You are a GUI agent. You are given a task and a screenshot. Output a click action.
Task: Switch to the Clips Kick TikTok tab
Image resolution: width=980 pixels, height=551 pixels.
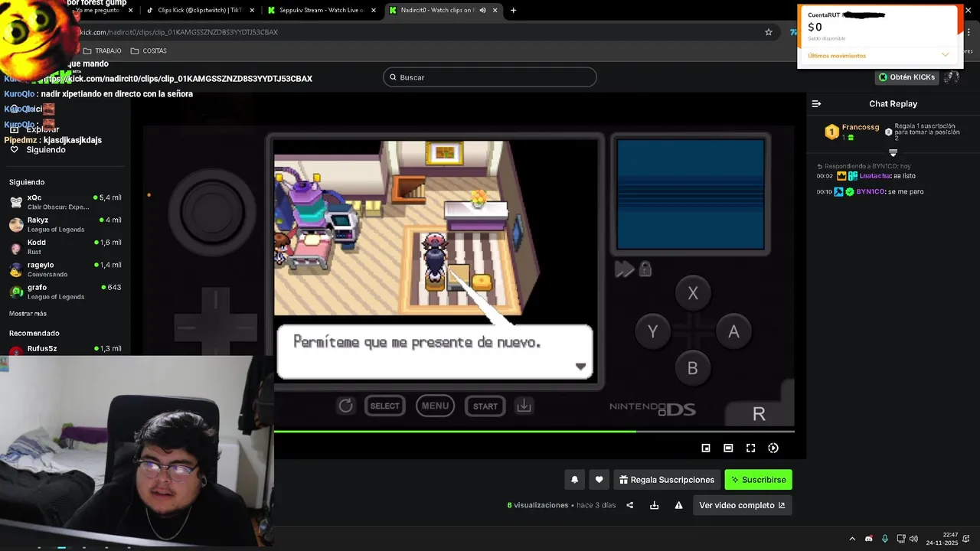pyautogui.click(x=199, y=10)
